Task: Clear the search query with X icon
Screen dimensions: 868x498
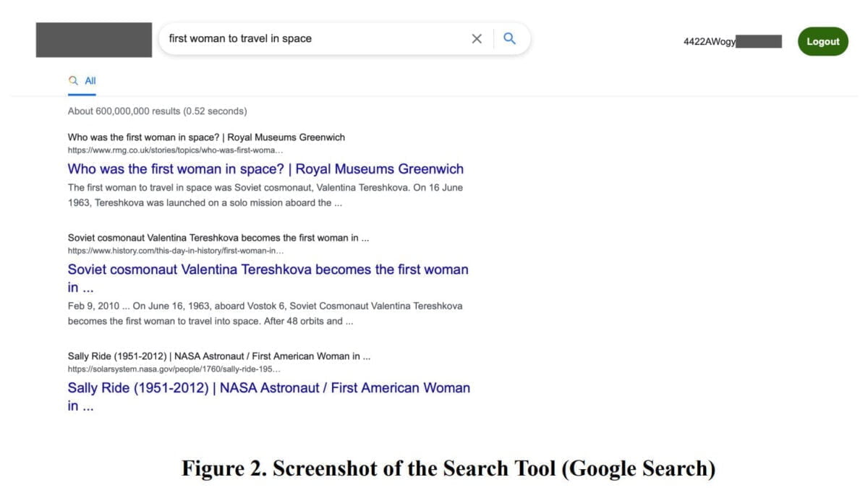Action: [477, 39]
